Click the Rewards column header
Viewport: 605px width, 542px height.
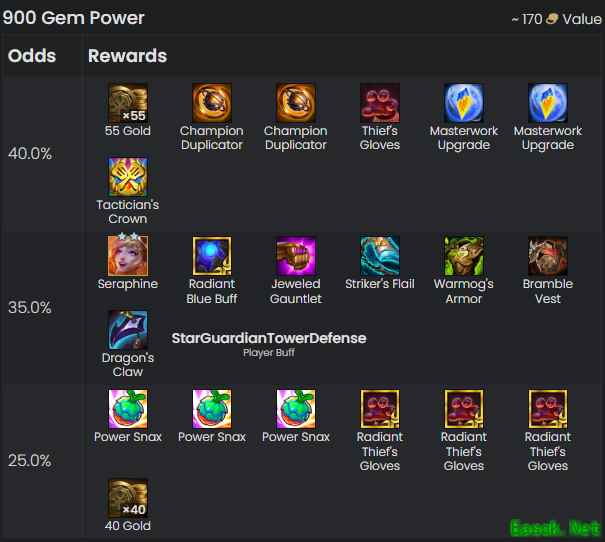click(127, 56)
